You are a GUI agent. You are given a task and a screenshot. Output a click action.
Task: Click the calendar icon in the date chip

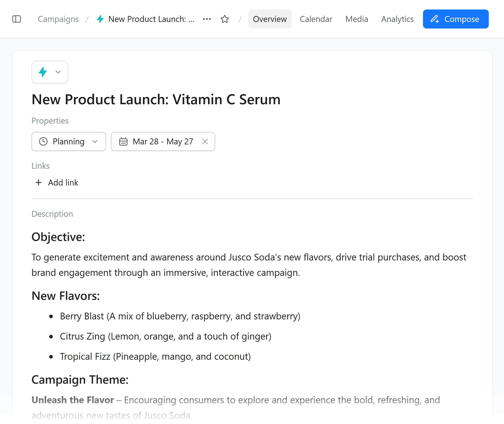[123, 142]
